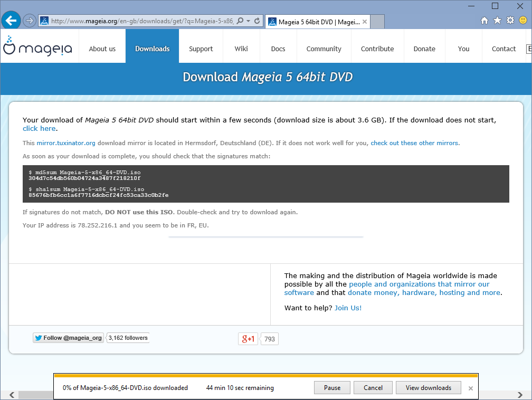532x400 pixels.
Task: Click the 'click here' download link
Action: tap(39, 129)
